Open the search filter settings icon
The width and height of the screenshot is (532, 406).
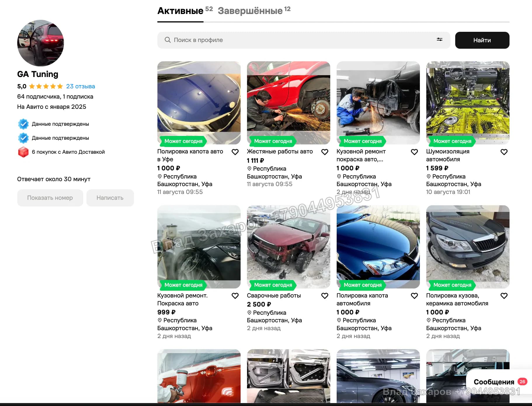tap(439, 39)
